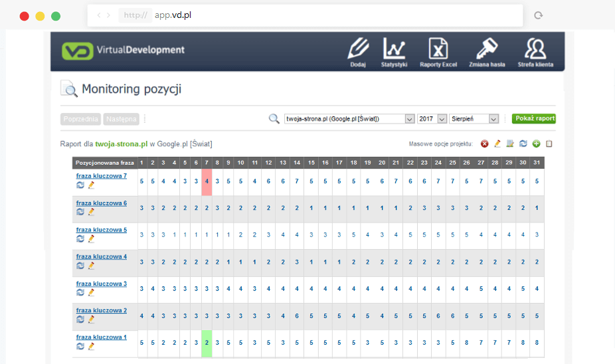Refresh fraza kluczowa 7 row
Viewport: 615px width, 364px height.
point(80,185)
